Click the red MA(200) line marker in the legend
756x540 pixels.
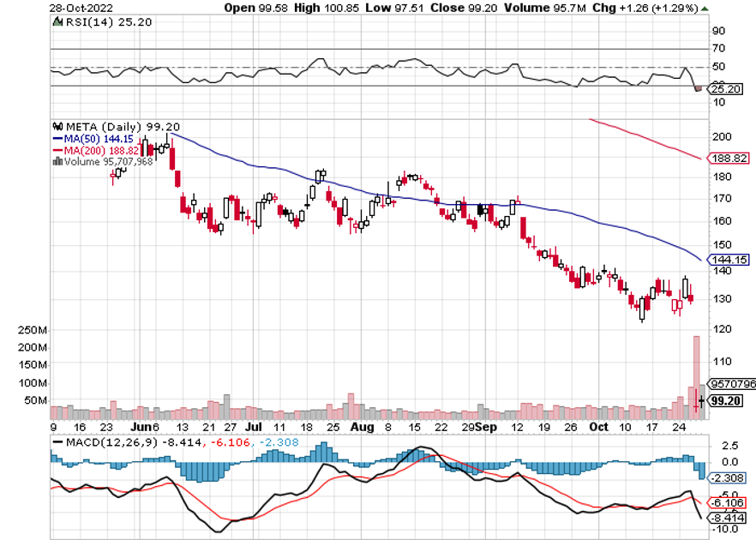(x=57, y=150)
